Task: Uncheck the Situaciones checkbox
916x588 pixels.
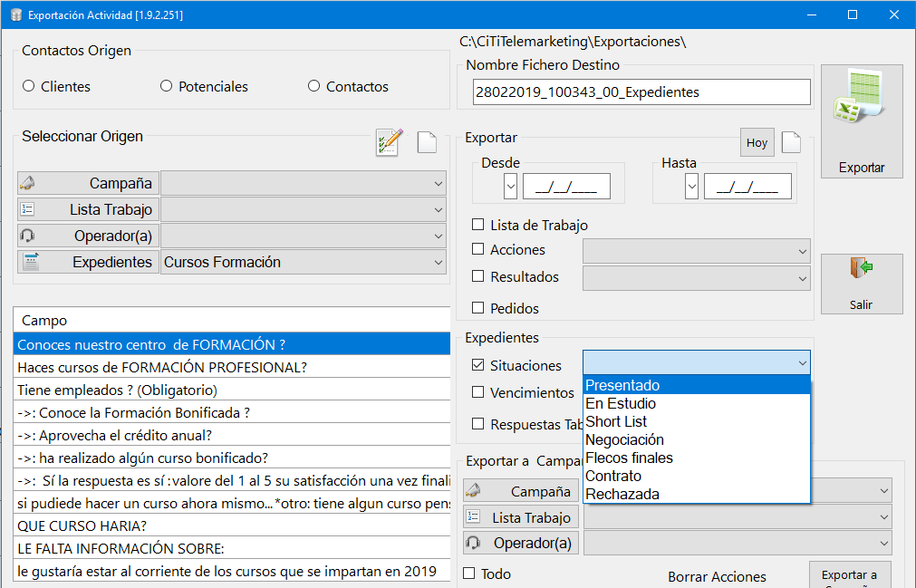Action: (x=477, y=365)
